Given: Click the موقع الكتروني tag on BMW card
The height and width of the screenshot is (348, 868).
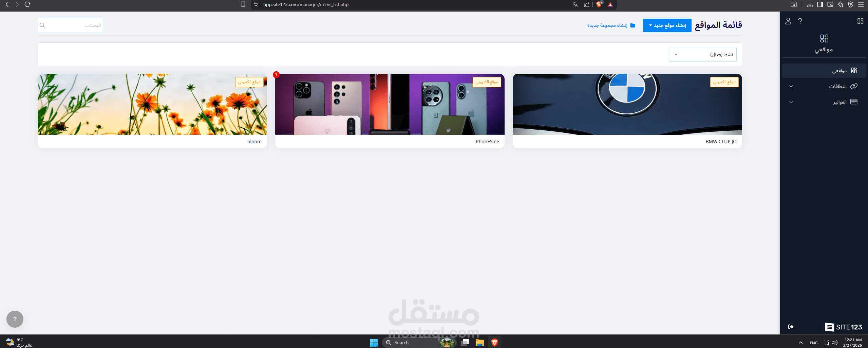Looking at the screenshot, I should 724,82.
